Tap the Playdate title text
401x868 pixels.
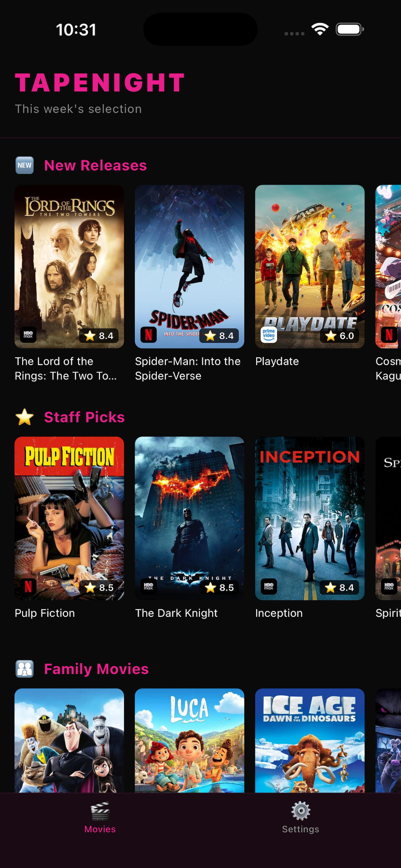(277, 361)
